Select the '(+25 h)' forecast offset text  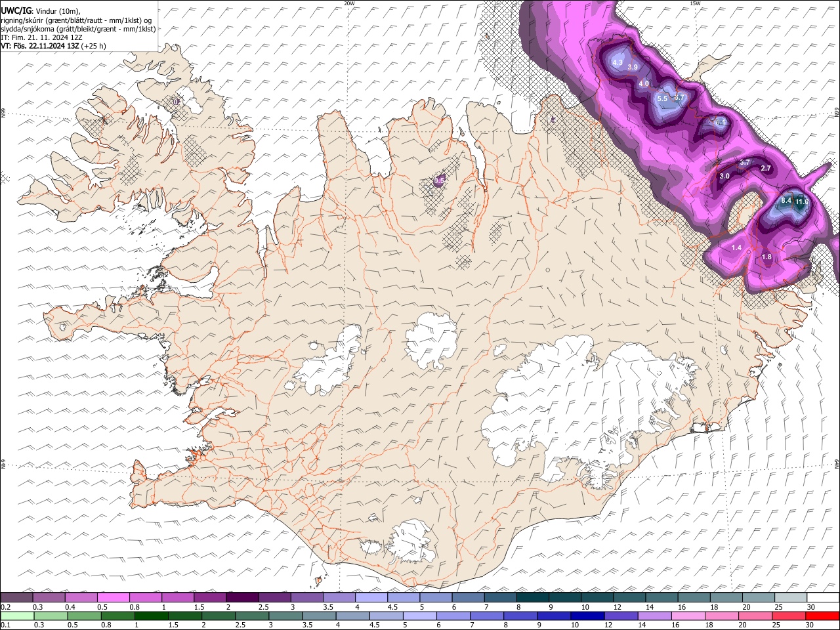(x=94, y=46)
